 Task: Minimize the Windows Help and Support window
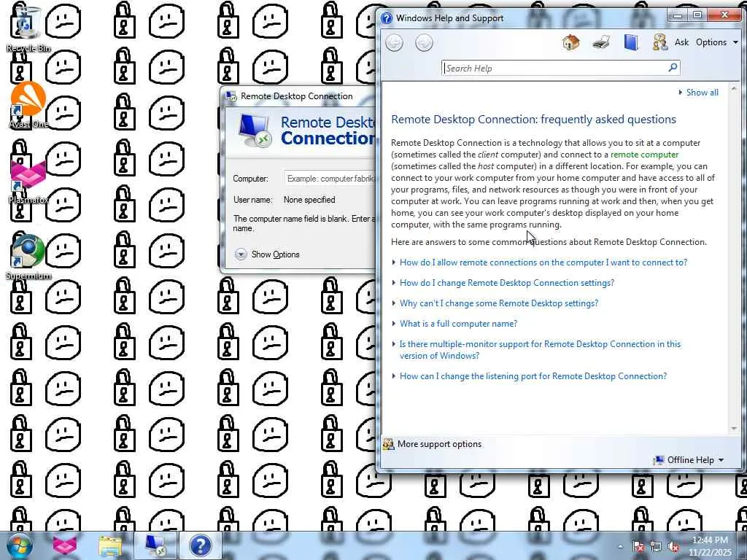pyautogui.click(x=677, y=15)
